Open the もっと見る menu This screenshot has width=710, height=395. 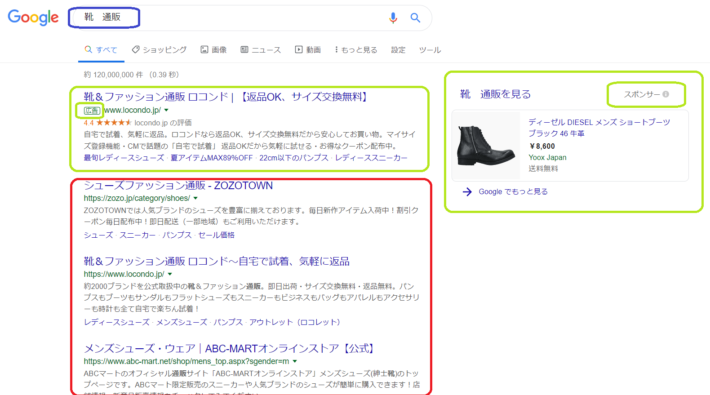[356, 50]
